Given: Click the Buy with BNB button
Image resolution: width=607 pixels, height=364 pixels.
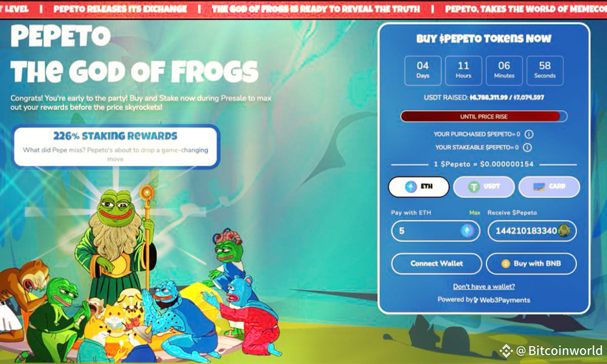Looking at the screenshot, I should [531, 263].
